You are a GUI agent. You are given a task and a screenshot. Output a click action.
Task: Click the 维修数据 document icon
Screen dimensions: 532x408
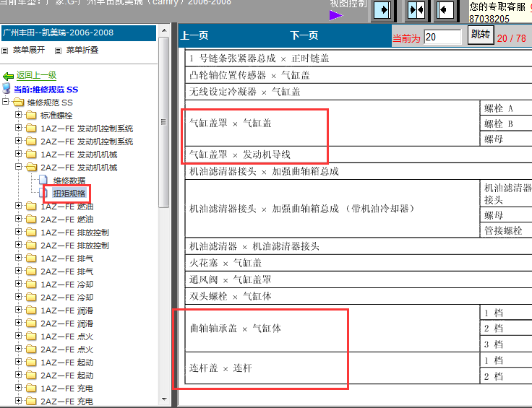(43, 180)
